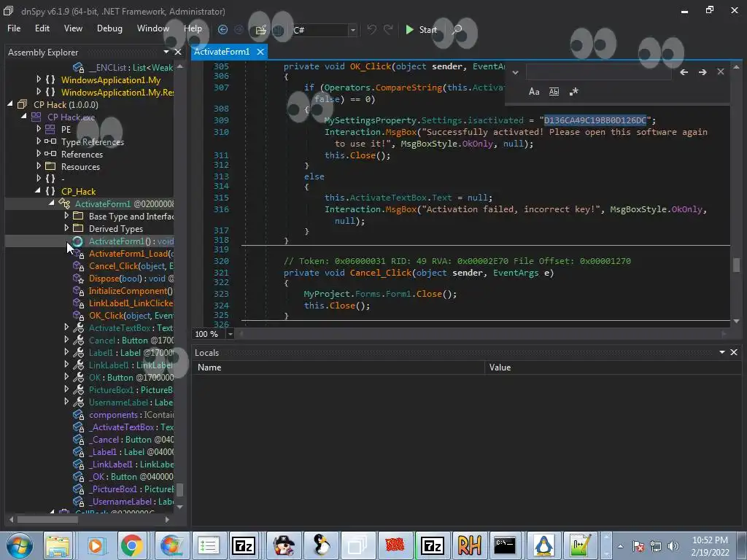
Task: Toggle Match Whole Word in find box
Action: [x=554, y=92]
